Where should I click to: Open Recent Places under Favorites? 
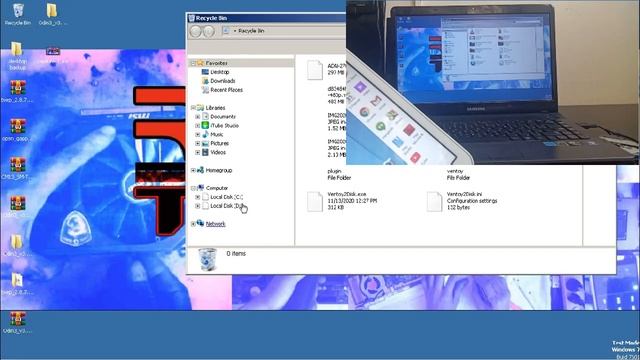point(227,90)
